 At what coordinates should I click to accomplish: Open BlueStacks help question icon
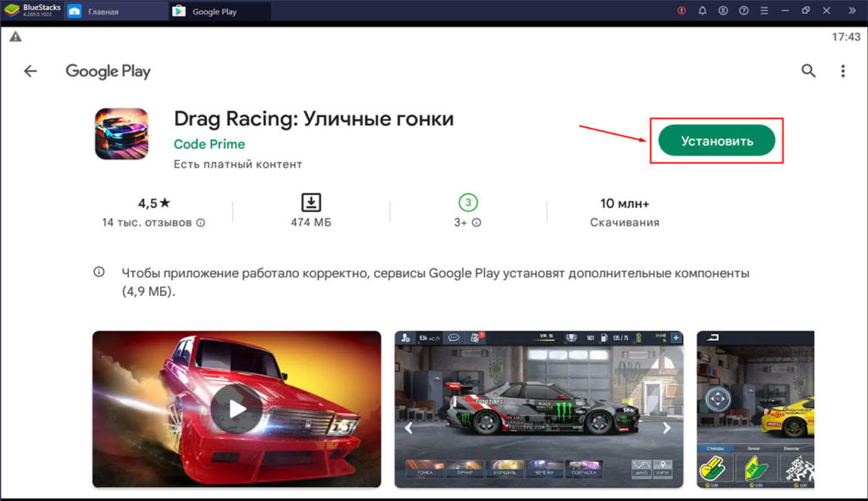pyautogui.click(x=743, y=10)
